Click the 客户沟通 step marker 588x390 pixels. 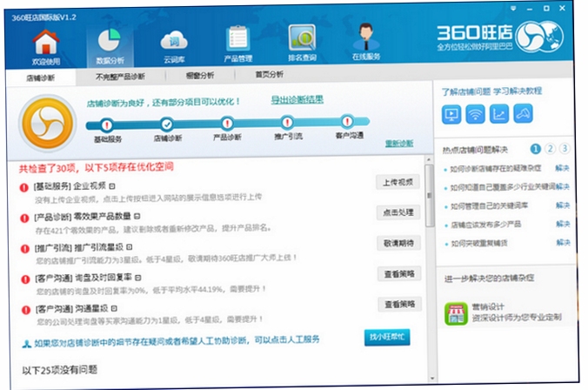[x=348, y=121]
